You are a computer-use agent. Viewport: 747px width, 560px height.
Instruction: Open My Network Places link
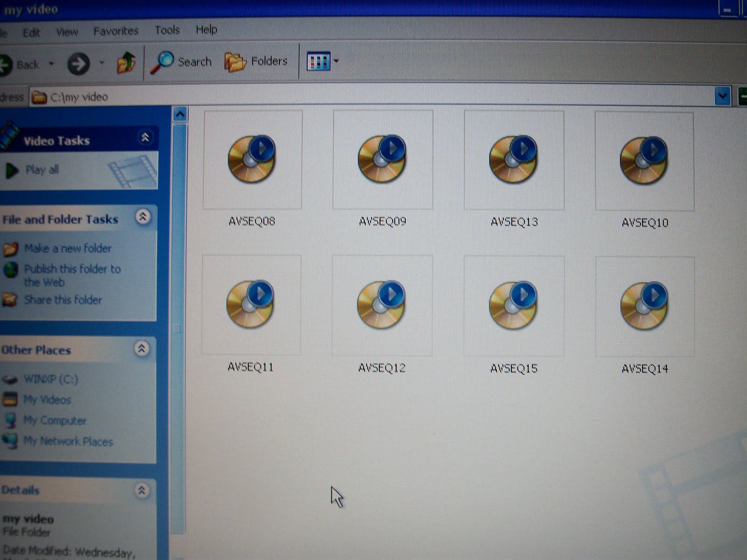tap(68, 441)
